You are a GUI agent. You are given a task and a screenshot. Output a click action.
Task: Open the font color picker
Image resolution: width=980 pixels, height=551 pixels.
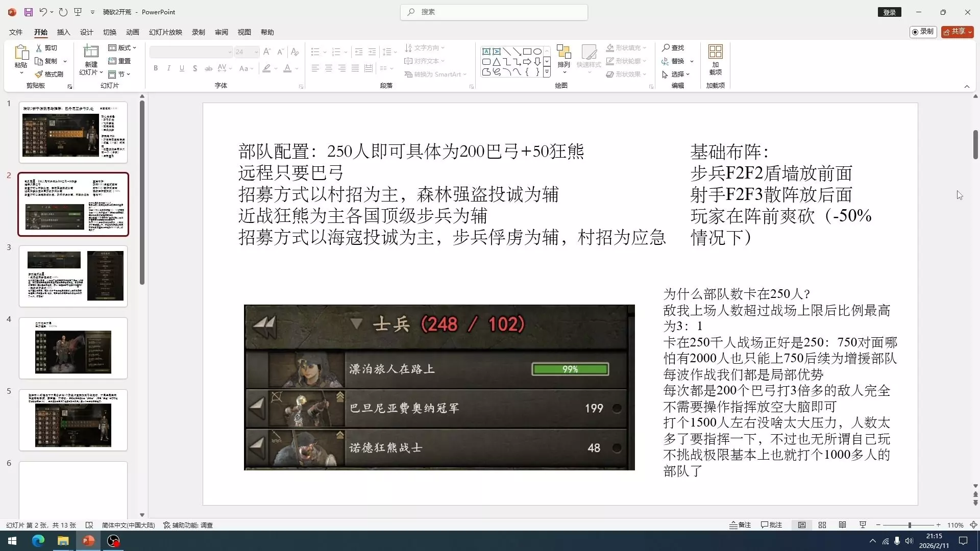point(287,68)
